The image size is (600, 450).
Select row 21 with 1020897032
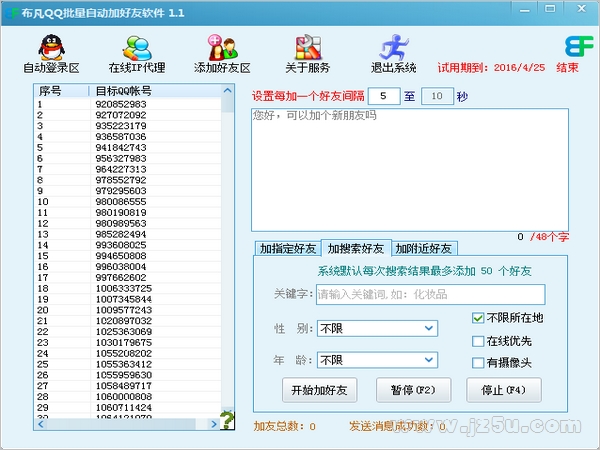point(128,321)
